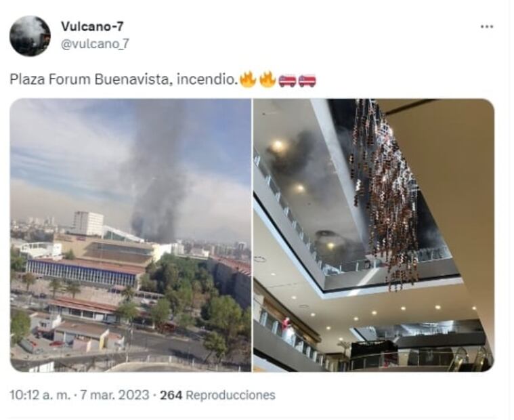Click the first fire truck emoji

(288, 81)
